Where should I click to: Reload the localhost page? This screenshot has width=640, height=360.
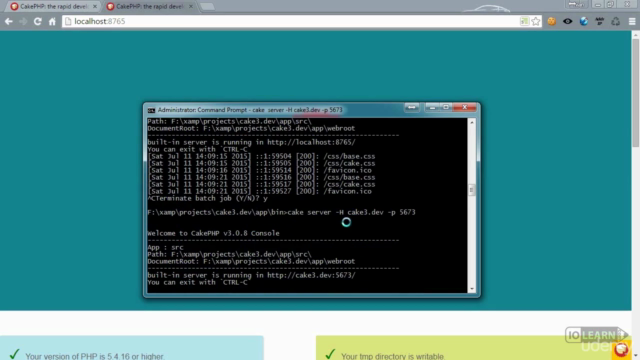pos(38,21)
